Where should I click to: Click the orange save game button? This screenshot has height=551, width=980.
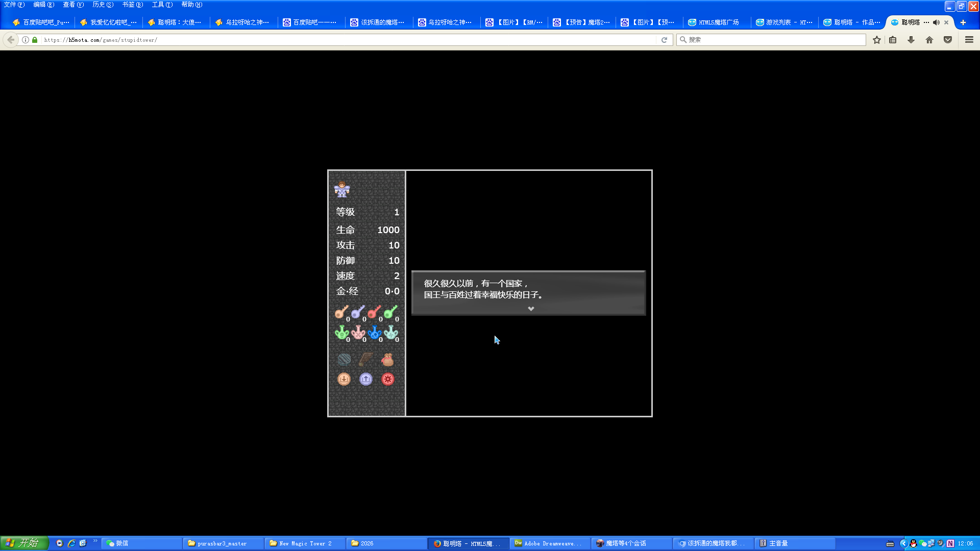click(x=344, y=379)
